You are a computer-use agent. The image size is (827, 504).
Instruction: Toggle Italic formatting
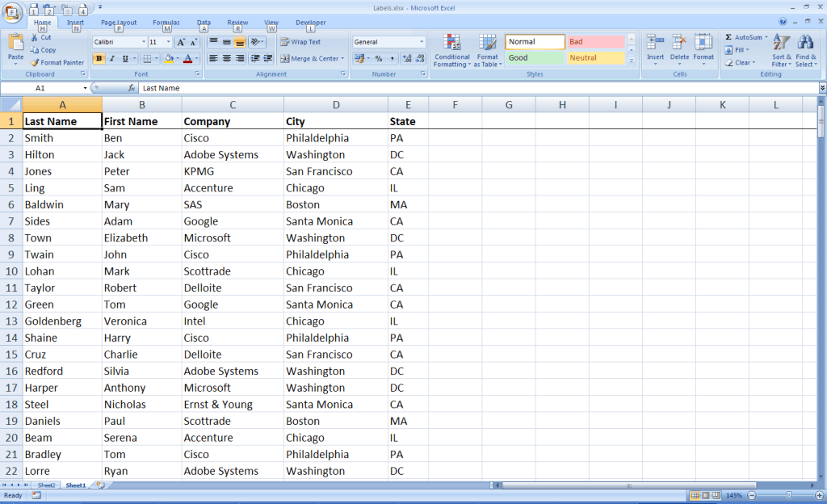[111, 58]
